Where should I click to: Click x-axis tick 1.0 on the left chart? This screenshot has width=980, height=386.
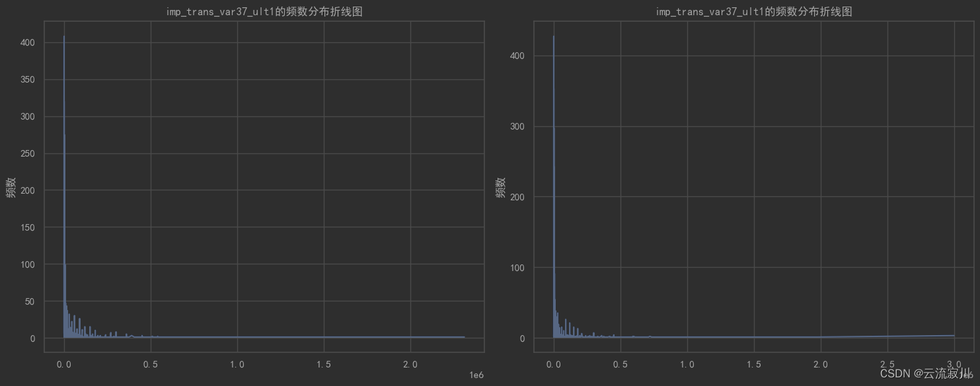237,364
